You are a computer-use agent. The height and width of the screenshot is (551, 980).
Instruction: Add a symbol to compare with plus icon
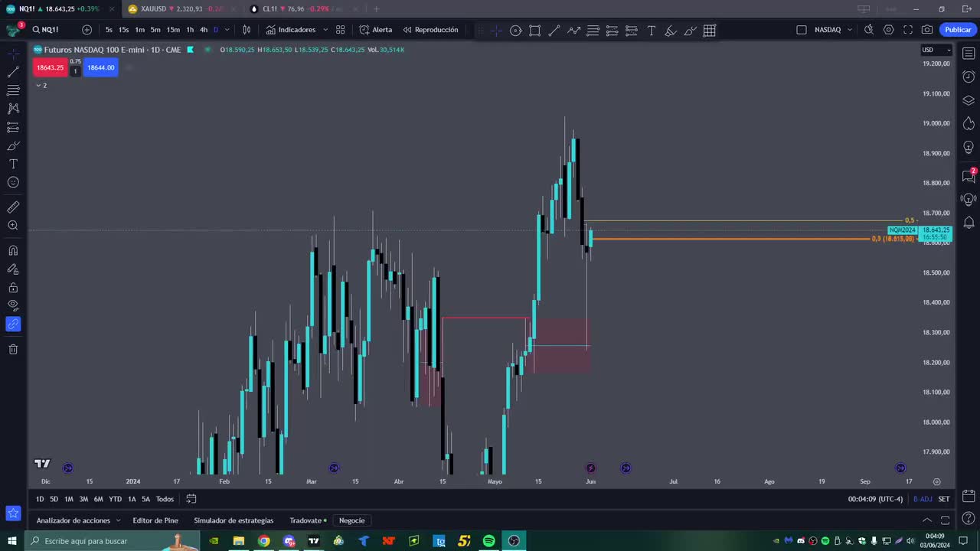click(x=87, y=30)
